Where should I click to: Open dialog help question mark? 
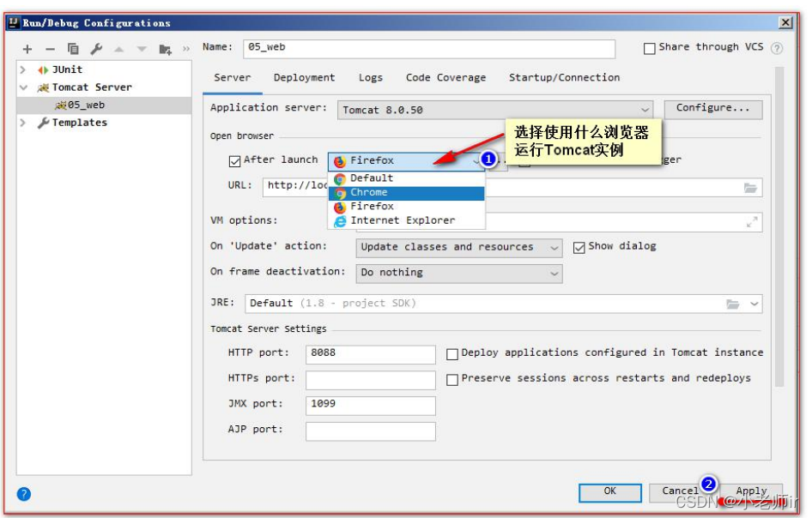click(24, 494)
